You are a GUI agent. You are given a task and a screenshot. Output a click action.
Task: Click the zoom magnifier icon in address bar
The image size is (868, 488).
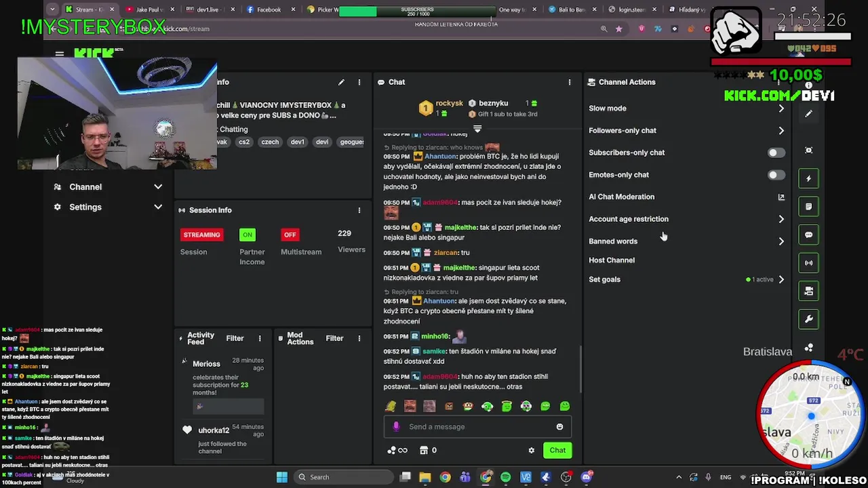(604, 29)
